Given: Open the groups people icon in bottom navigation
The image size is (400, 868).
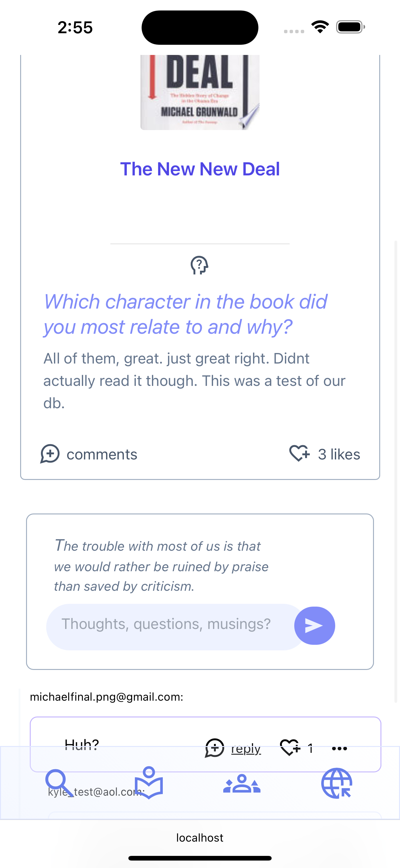Looking at the screenshot, I should click(x=242, y=784).
